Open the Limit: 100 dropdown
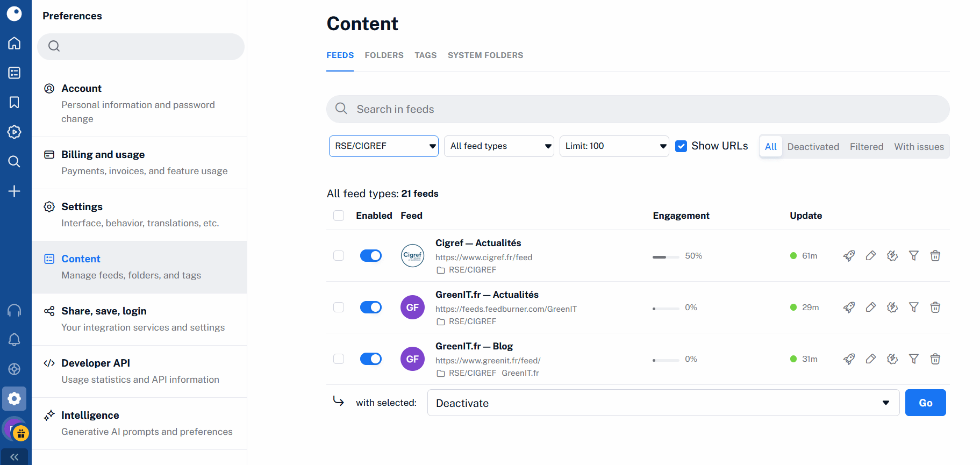 pos(614,146)
